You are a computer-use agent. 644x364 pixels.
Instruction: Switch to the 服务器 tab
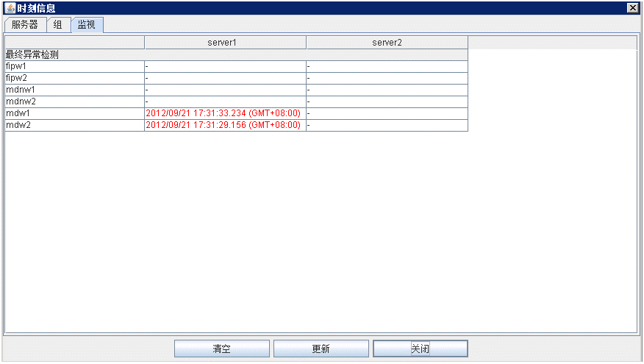coord(25,25)
